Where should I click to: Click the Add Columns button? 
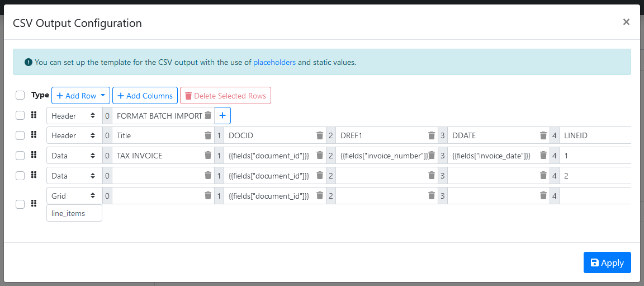point(145,96)
